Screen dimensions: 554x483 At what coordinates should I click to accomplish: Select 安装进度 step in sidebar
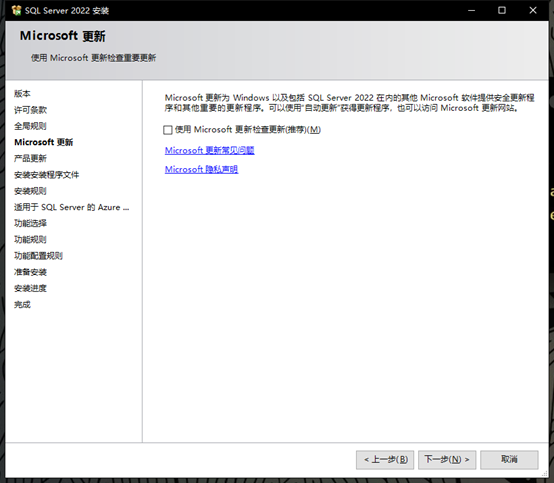click(30, 288)
